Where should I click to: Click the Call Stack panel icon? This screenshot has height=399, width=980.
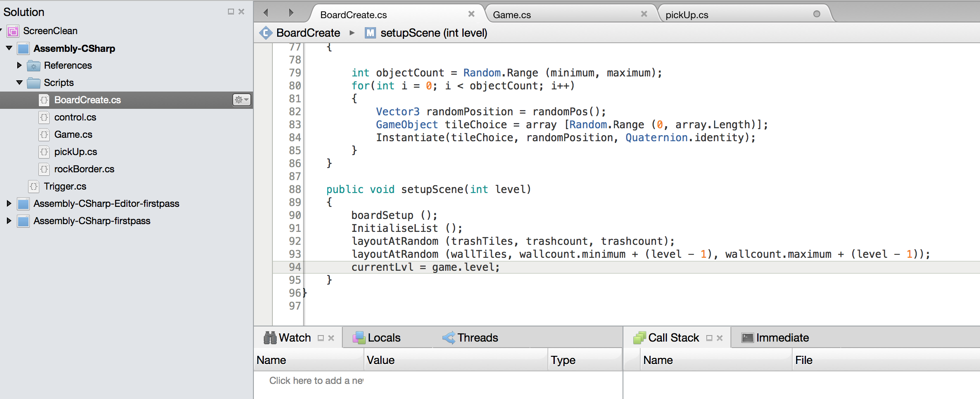click(639, 338)
